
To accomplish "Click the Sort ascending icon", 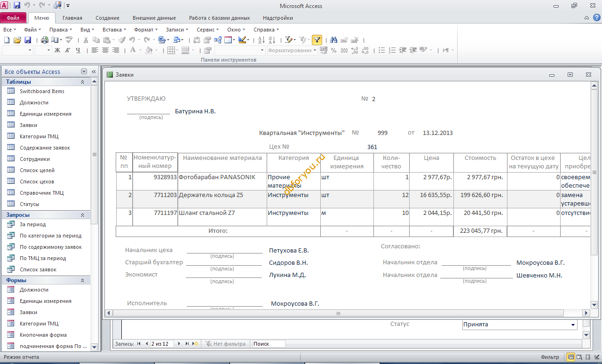I will point(262,40).
